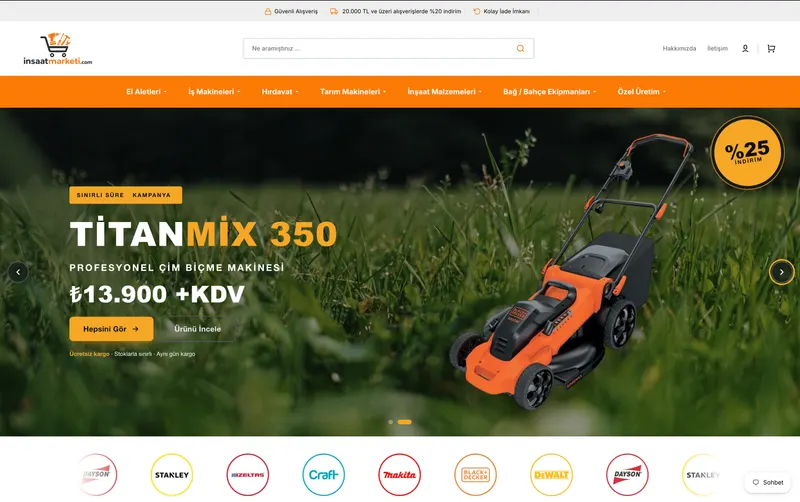Select the active second slider dot
Viewport: 800px width, 502px height.
click(405, 422)
